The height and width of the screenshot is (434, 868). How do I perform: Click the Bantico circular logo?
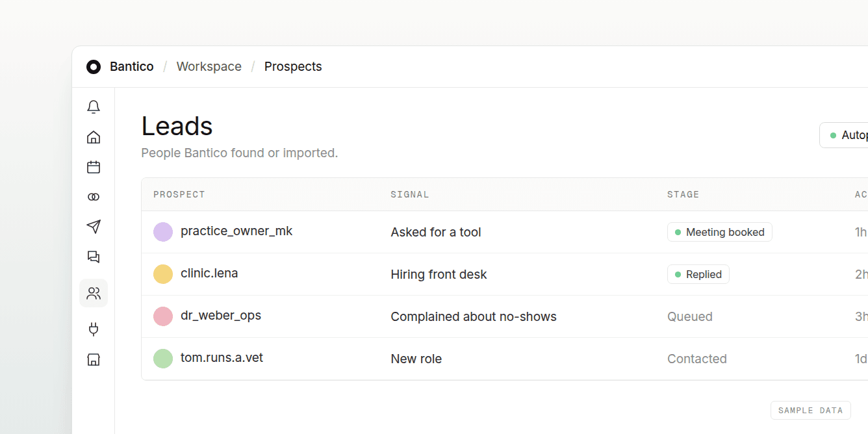94,67
